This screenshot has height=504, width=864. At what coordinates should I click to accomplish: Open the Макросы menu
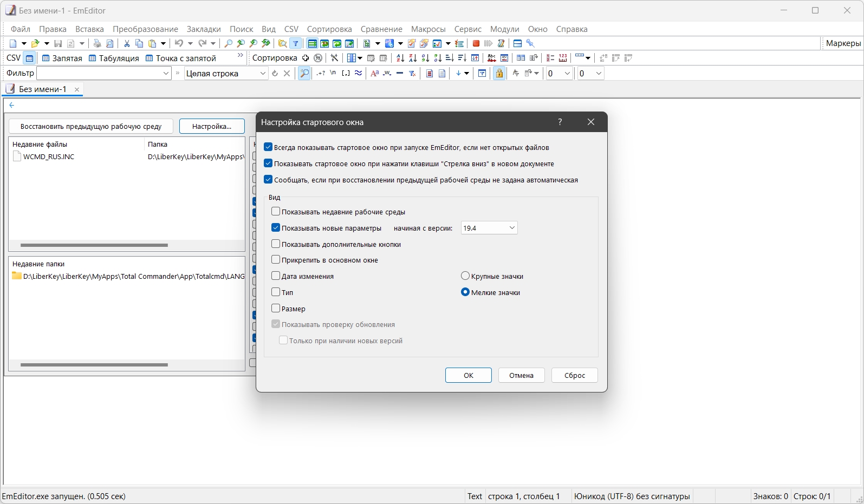point(428,29)
